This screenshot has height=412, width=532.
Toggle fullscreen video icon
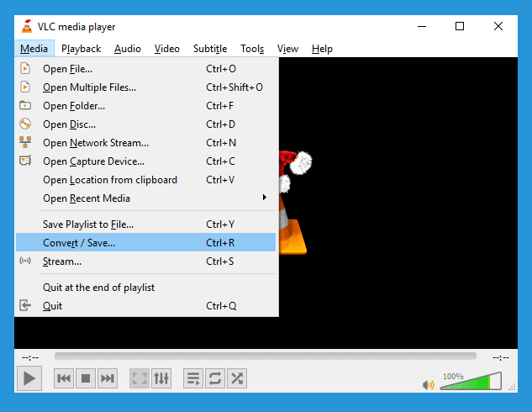point(140,378)
